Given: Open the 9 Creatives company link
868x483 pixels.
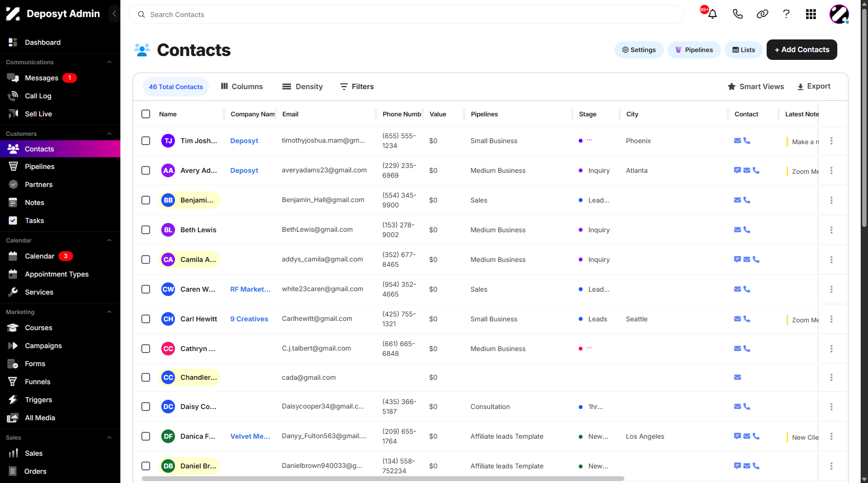Looking at the screenshot, I should tap(249, 319).
